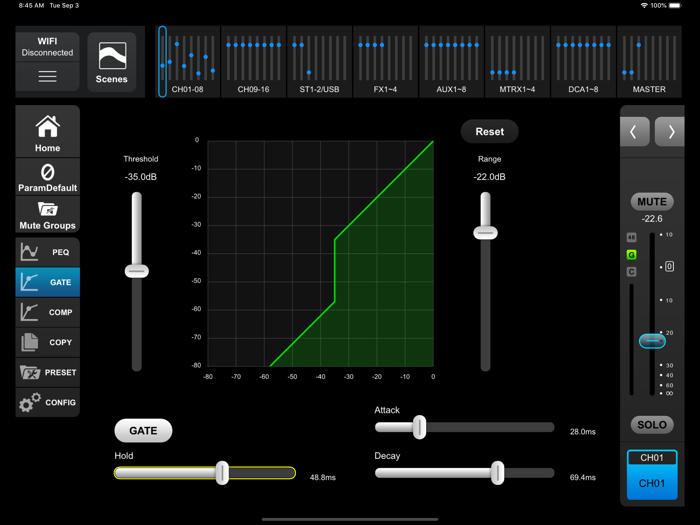Set fader to 0 dB marker

[x=669, y=267]
